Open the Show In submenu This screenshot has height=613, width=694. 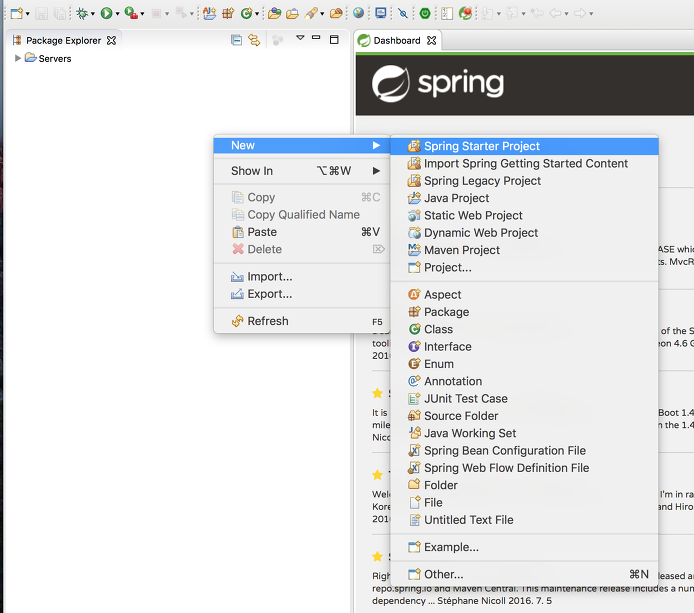click(302, 171)
